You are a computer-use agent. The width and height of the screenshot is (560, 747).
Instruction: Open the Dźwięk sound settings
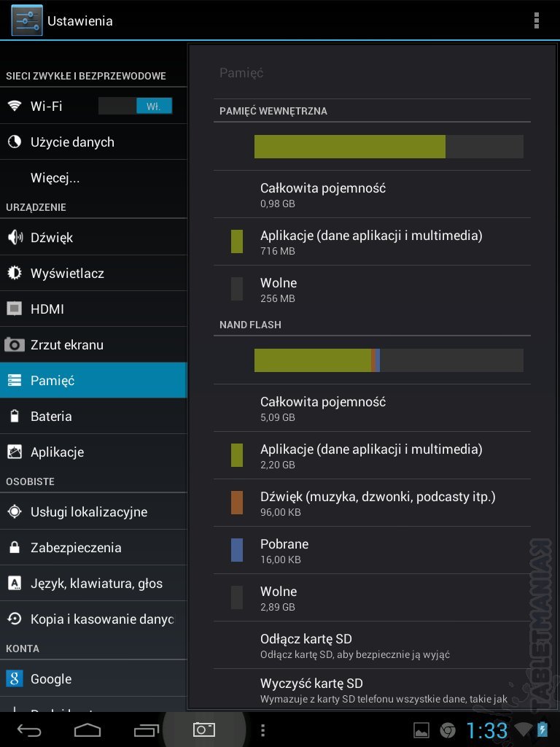51,237
